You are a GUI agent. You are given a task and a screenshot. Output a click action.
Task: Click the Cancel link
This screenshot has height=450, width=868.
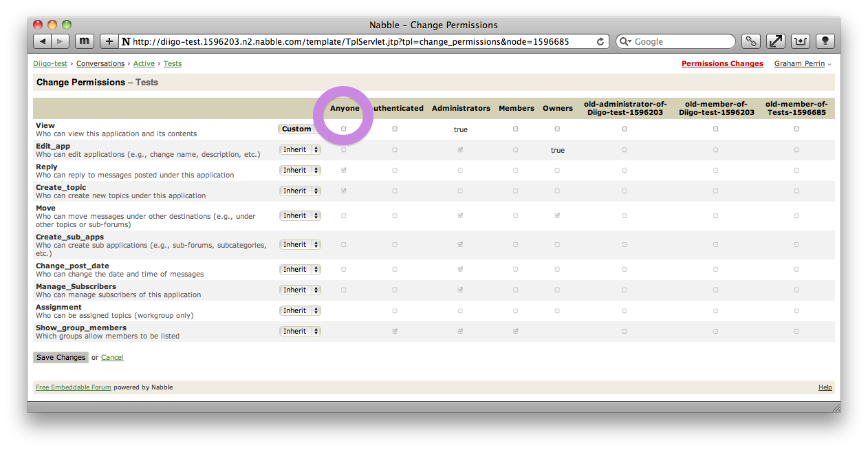112,358
